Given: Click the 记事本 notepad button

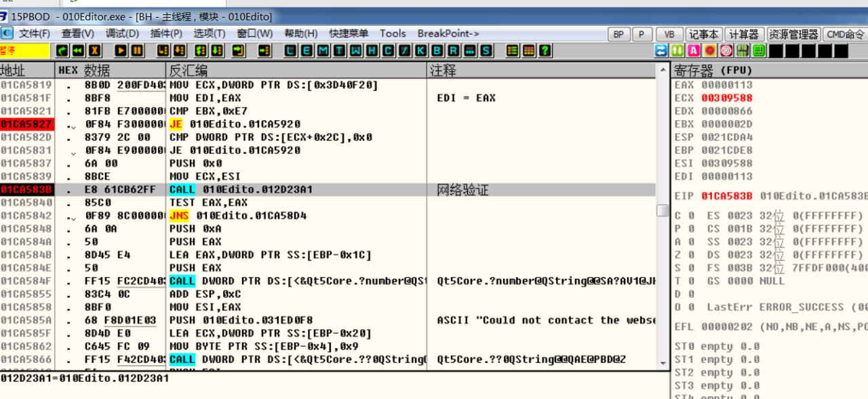Looking at the screenshot, I should click(703, 34).
